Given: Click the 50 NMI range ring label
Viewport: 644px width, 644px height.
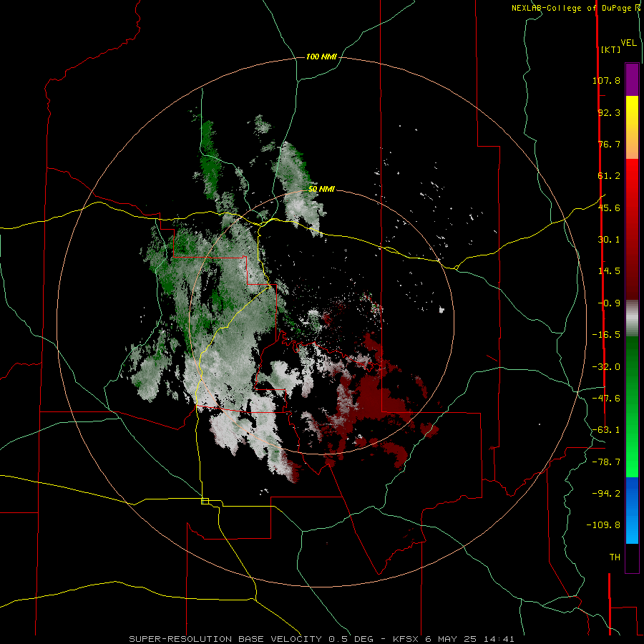Looking at the screenshot, I should coord(321,189).
